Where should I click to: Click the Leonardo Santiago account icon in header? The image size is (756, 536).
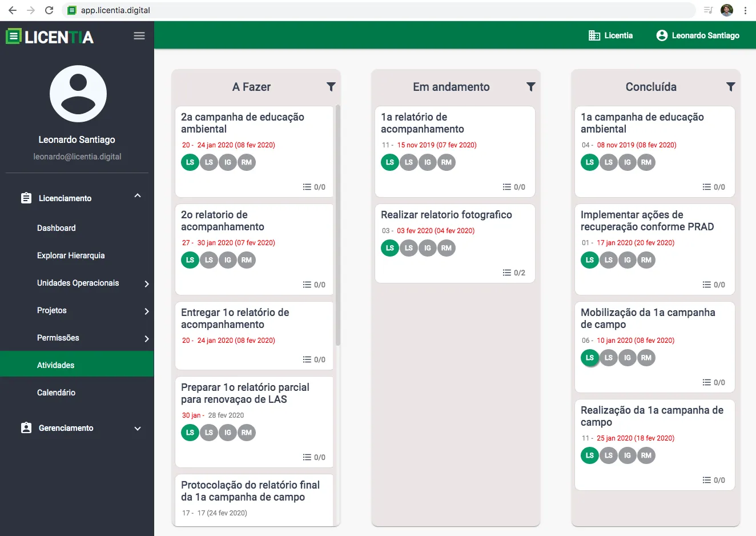pos(662,35)
